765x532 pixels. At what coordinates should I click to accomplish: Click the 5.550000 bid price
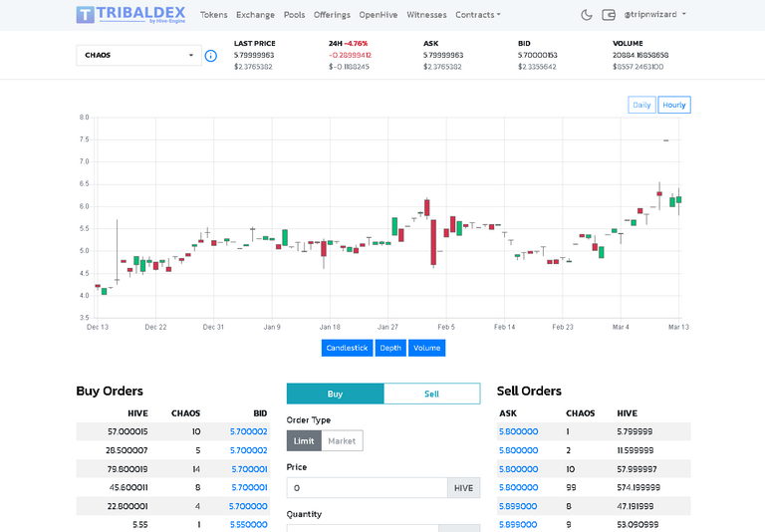[249, 525]
